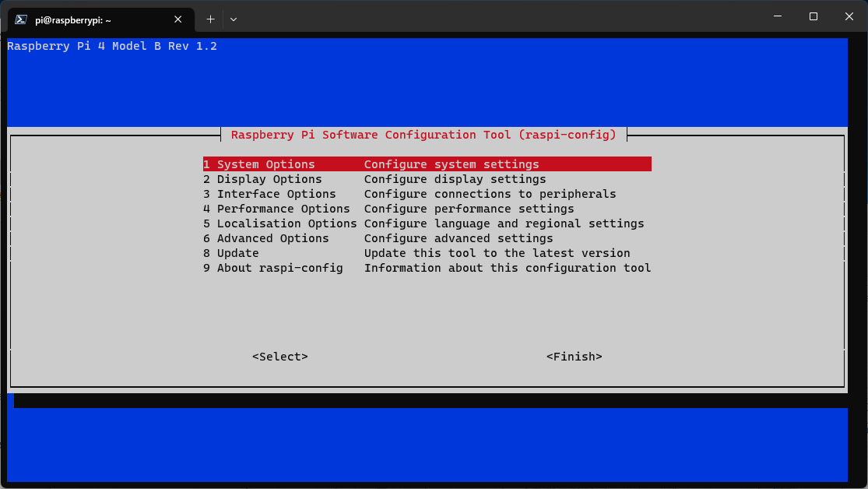Close the pi@raspberrypi tab
The image size is (868, 489).
click(177, 19)
